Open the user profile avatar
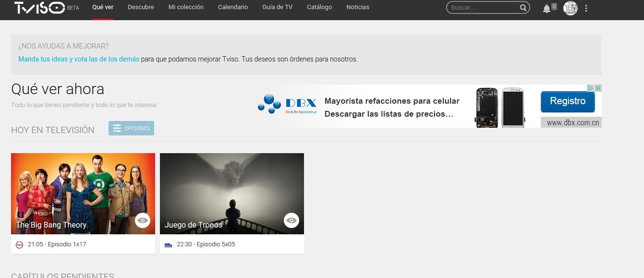This screenshot has width=644, height=278. point(570,8)
